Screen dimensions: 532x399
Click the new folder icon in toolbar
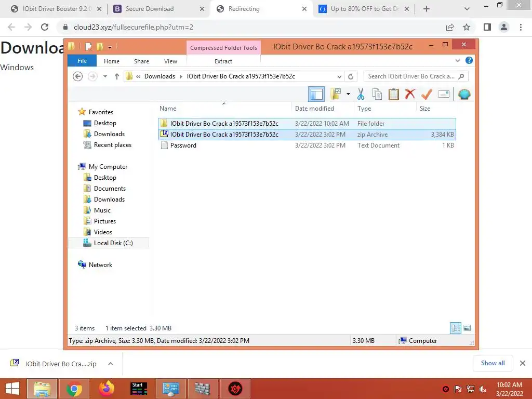click(336, 94)
